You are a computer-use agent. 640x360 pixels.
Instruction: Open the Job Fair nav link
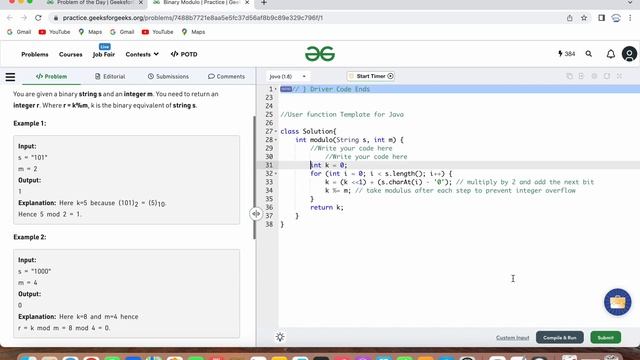(x=104, y=54)
